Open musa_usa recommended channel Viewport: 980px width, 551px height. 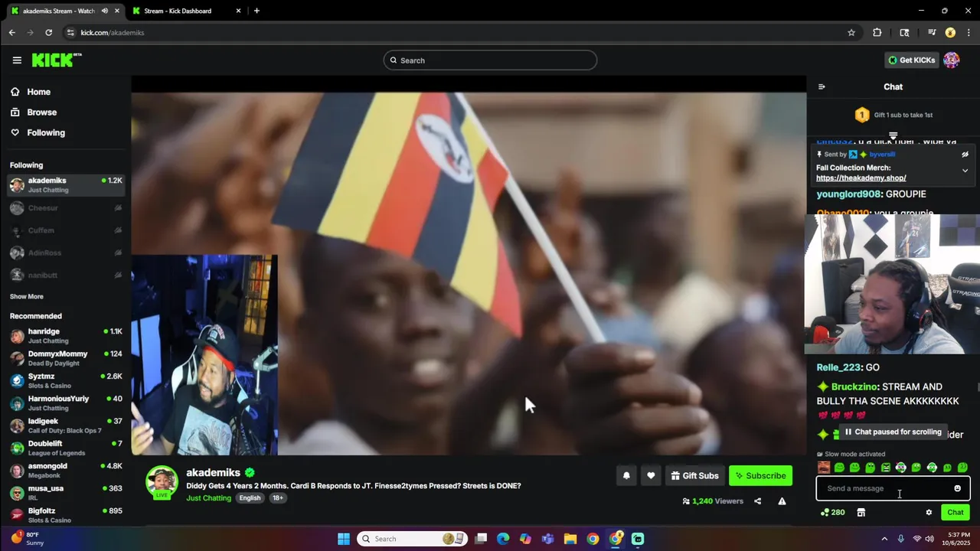tap(66, 493)
